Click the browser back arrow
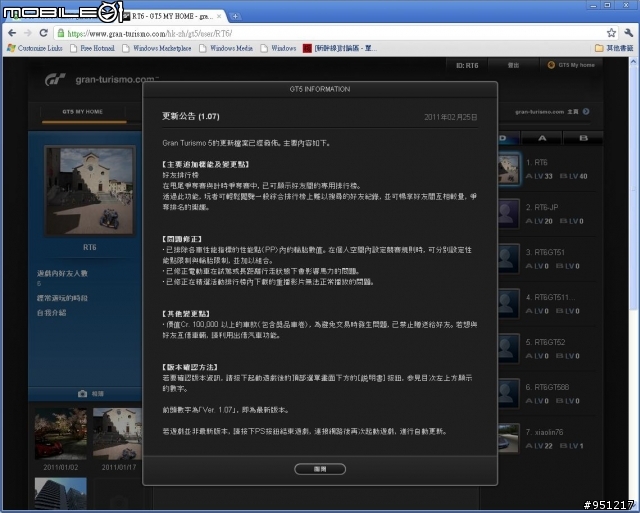 (x=12, y=33)
